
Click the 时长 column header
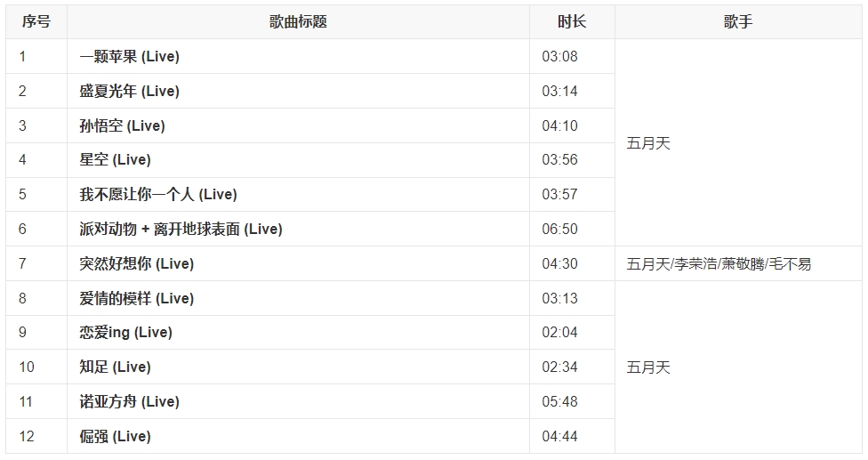tap(572, 22)
